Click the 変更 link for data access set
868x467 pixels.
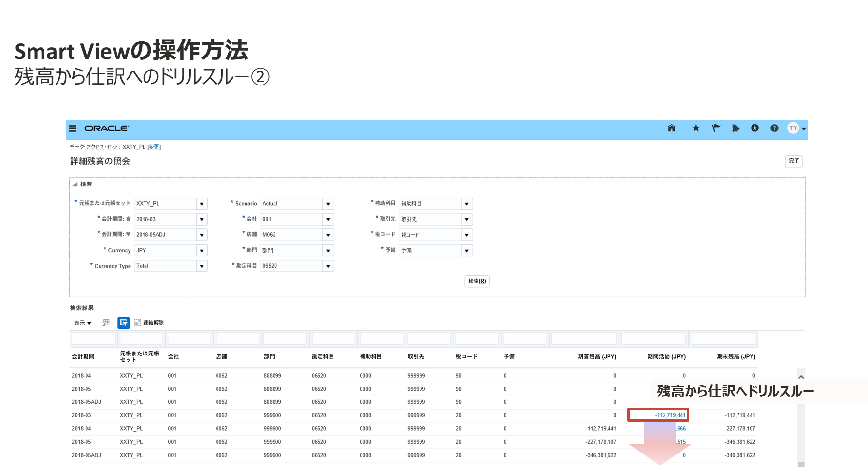pyautogui.click(x=154, y=147)
